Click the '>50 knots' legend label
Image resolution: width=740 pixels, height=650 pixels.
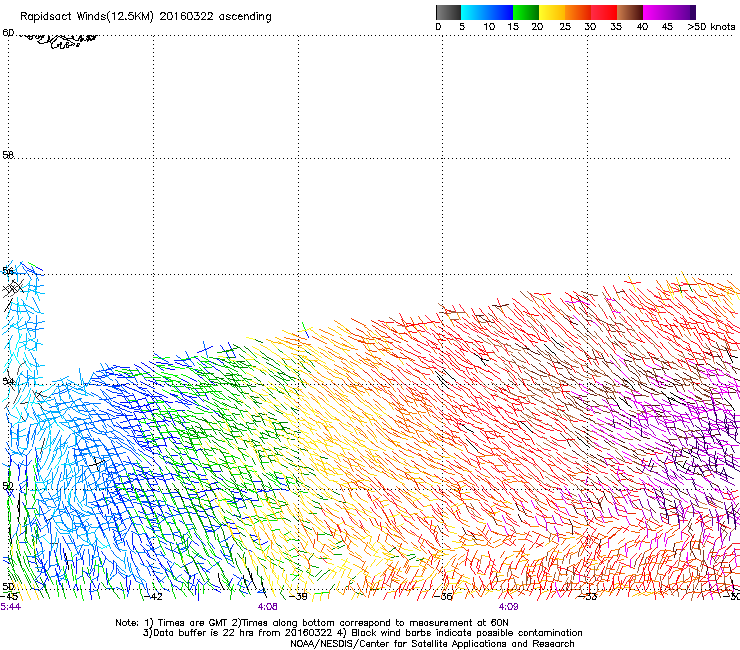711,26
